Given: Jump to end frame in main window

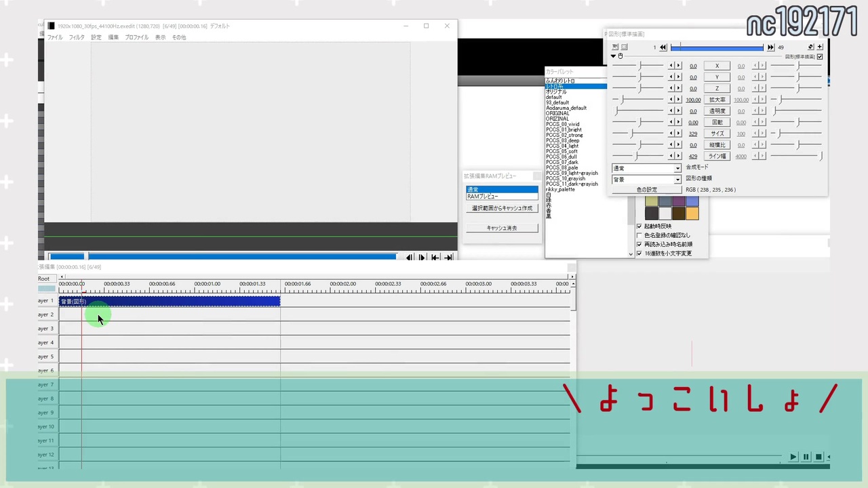Looking at the screenshot, I should tap(448, 258).
